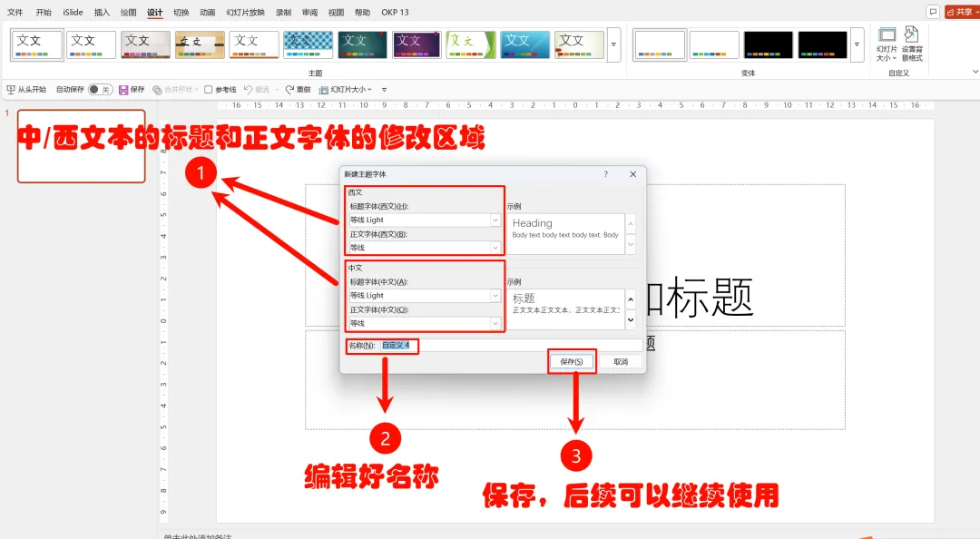Select the 设计 ribbon tab
This screenshot has height=539, width=980.
(x=154, y=12)
